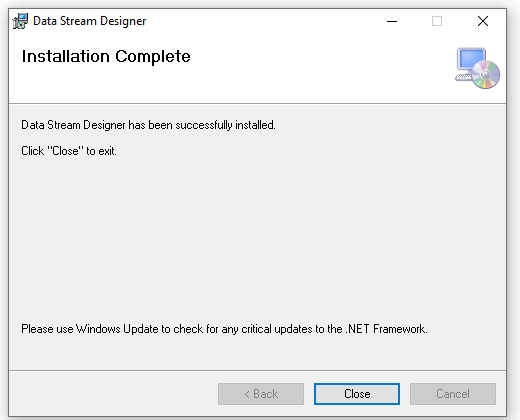Click the 'Click "Close" to exit' instruction text
520x420 pixels.
[x=69, y=151]
